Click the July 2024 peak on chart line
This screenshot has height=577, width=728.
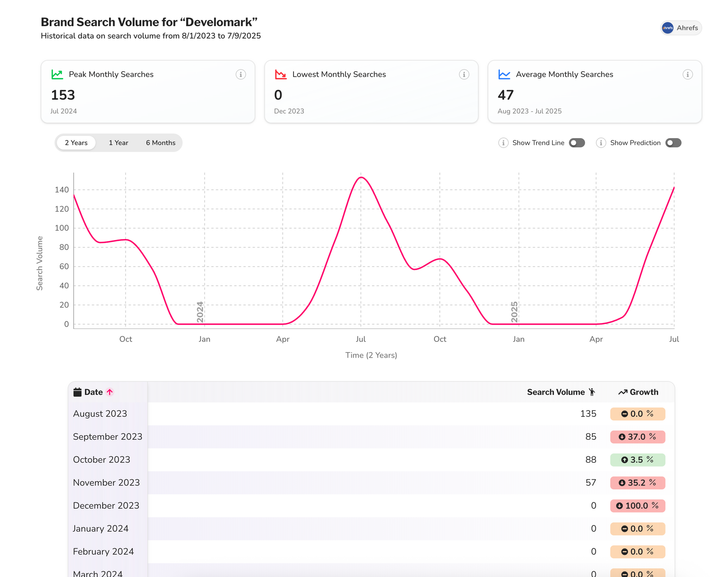[x=361, y=177]
